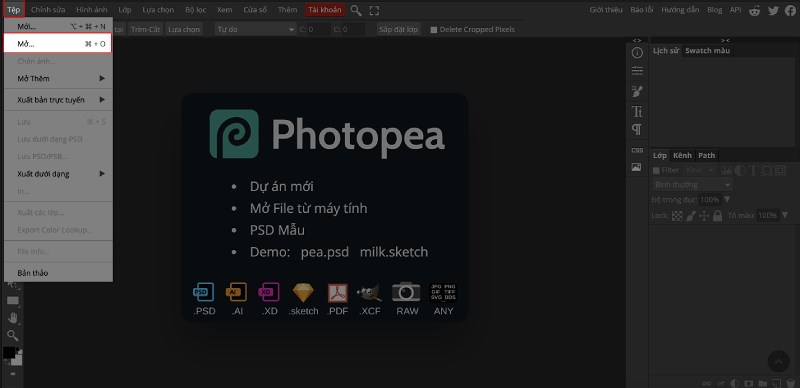
Task: Open the Properties sliders panel icon
Action: (x=637, y=71)
